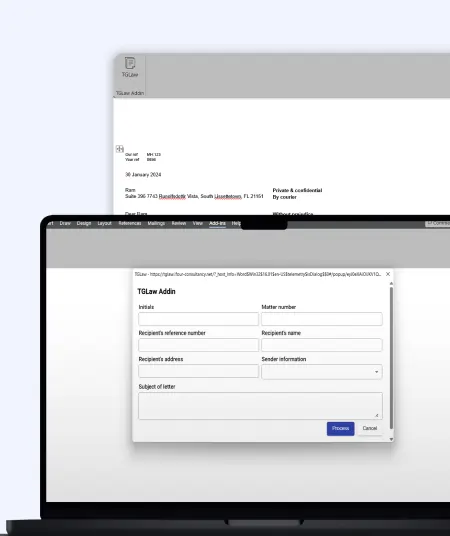450x536 pixels.
Task: Click the dialog vertical scrollbar thumb
Action: click(x=391, y=358)
